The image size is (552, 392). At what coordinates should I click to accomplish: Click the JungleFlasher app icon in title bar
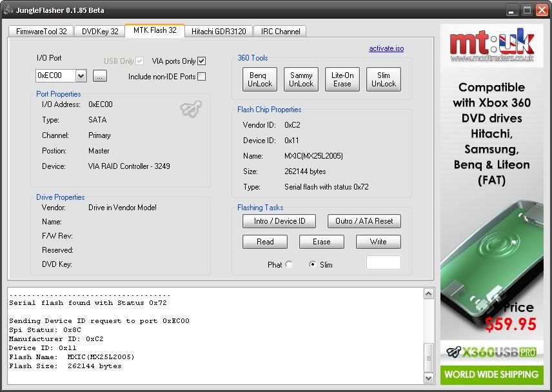pos(8,10)
